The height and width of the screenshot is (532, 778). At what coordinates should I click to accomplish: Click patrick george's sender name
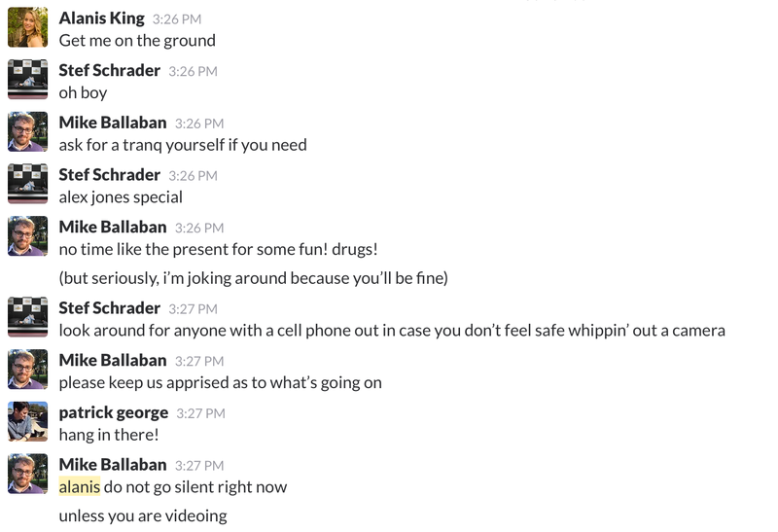(114, 413)
